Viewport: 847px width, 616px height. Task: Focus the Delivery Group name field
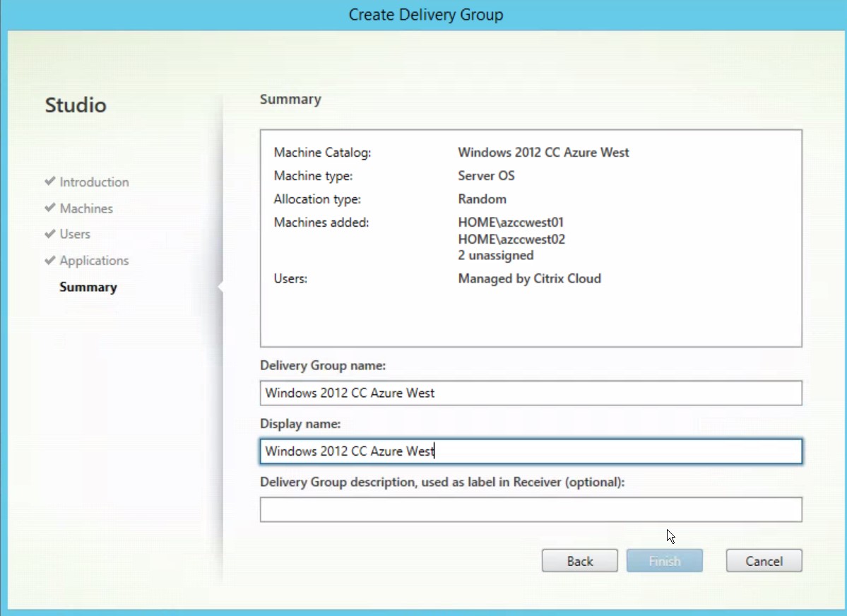pyautogui.click(x=531, y=393)
